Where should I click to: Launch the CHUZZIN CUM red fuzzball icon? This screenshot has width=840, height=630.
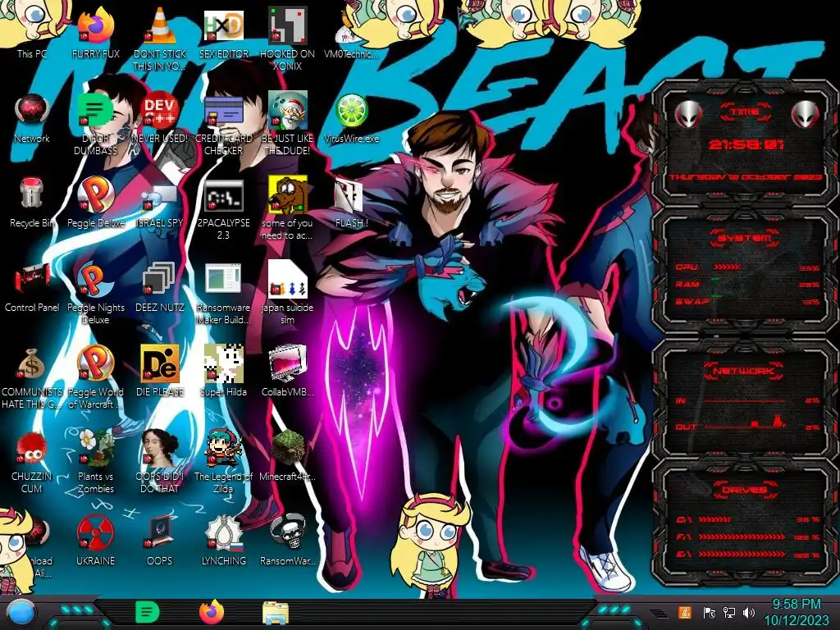click(x=32, y=462)
